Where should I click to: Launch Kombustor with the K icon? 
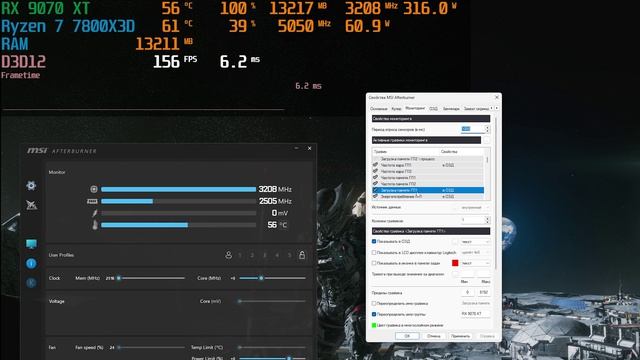(x=31, y=282)
